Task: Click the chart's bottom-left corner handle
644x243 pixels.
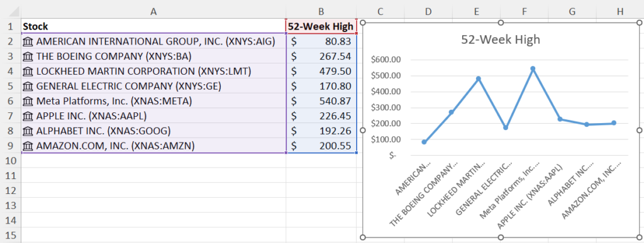Action: coord(362,237)
